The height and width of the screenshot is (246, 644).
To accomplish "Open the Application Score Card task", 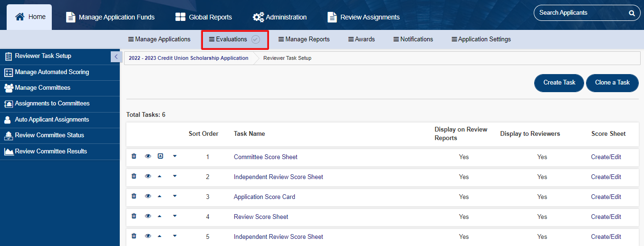I will tap(264, 197).
